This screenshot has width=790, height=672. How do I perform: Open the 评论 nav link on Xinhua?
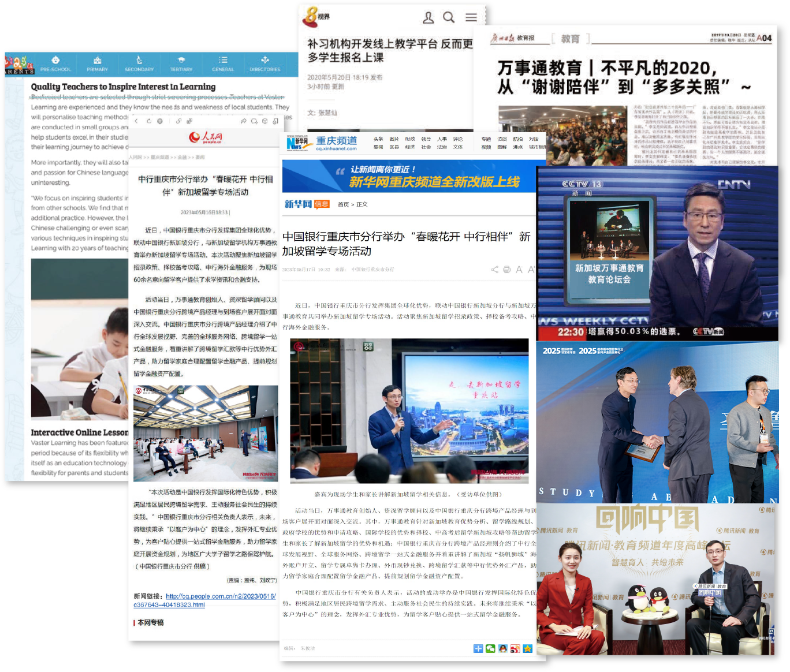[458, 139]
